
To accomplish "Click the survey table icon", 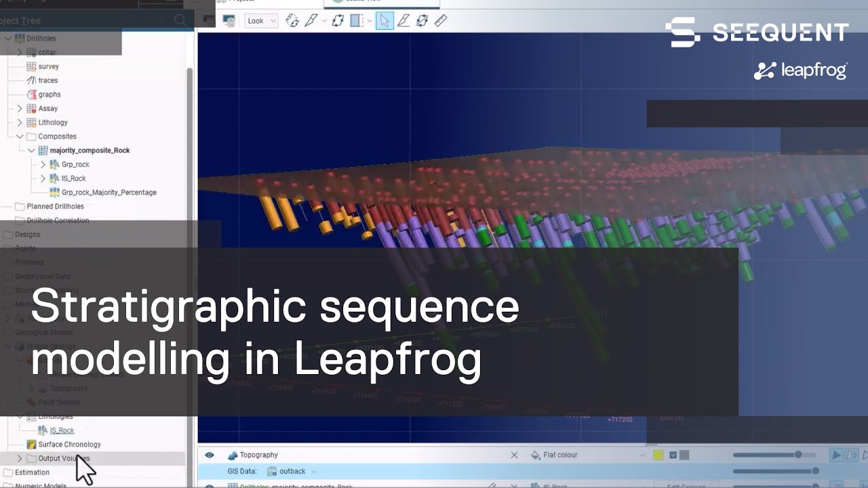I will point(31,66).
